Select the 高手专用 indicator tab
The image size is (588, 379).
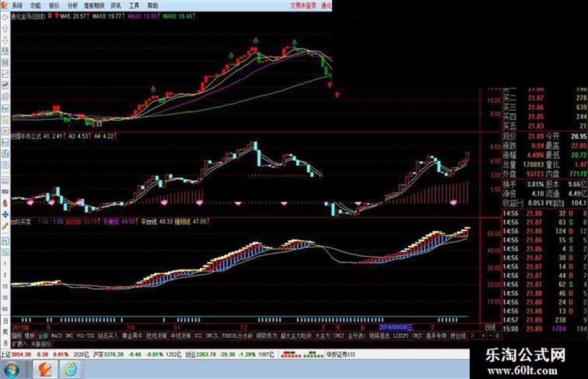click(x=436, y=336)
